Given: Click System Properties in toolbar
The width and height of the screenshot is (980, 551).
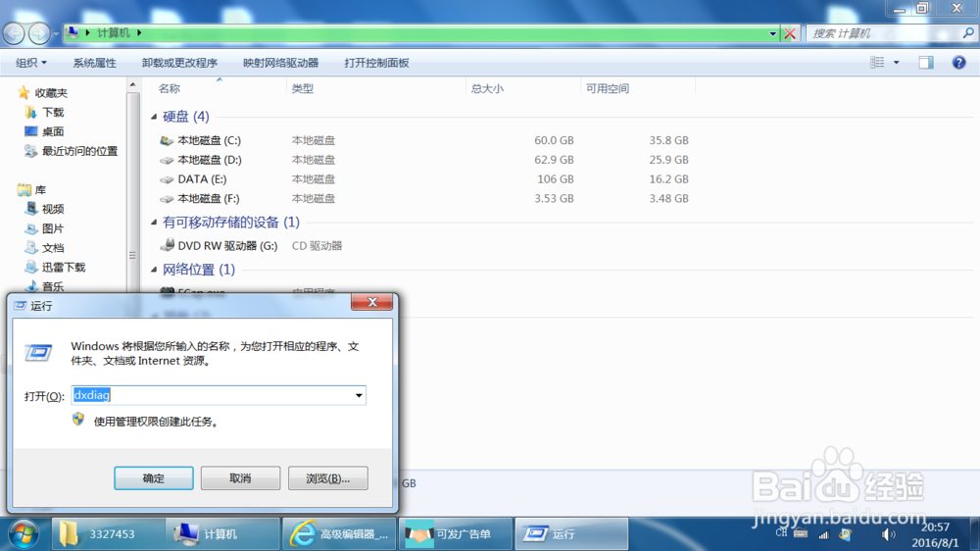Looking at the screenshot, I should coord(94,63).
